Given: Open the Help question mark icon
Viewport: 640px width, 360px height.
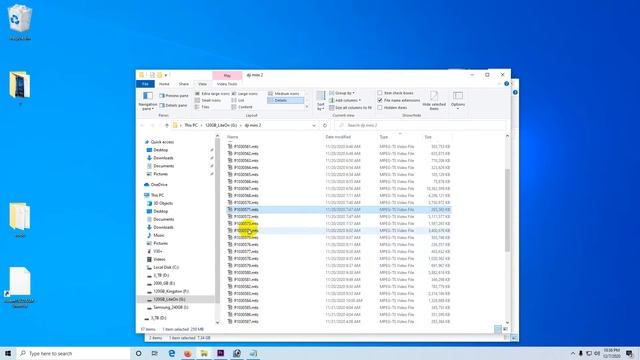Looking at the screenshot, I should pos(506,84).
